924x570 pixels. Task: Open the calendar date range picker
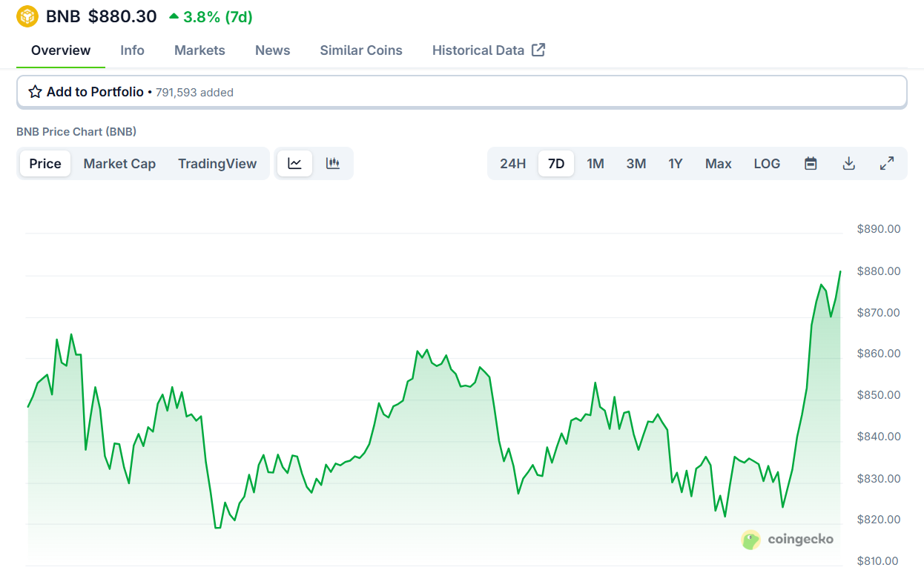[x=811, y=164]
